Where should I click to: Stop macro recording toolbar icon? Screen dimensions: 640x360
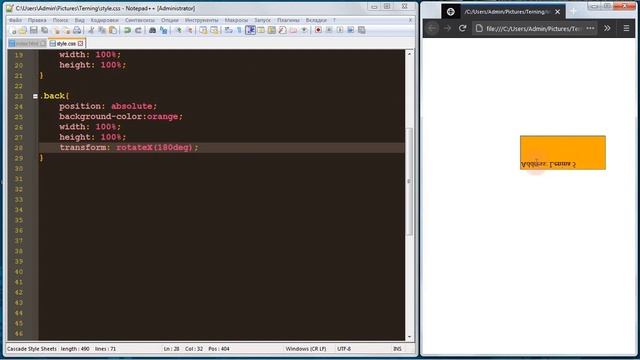tap(329, 30)
